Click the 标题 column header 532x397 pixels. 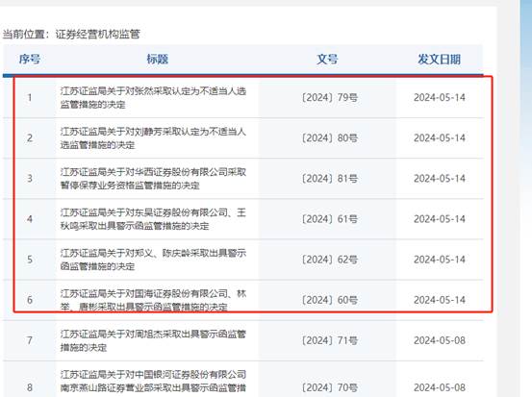[x=157, y=60]
